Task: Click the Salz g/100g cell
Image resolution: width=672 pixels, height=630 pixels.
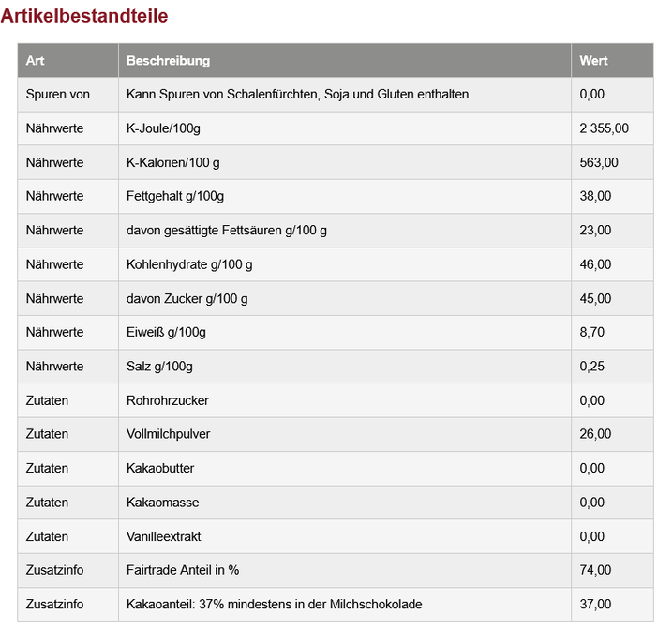Action: pyautogui.click(x=160, y=366)
